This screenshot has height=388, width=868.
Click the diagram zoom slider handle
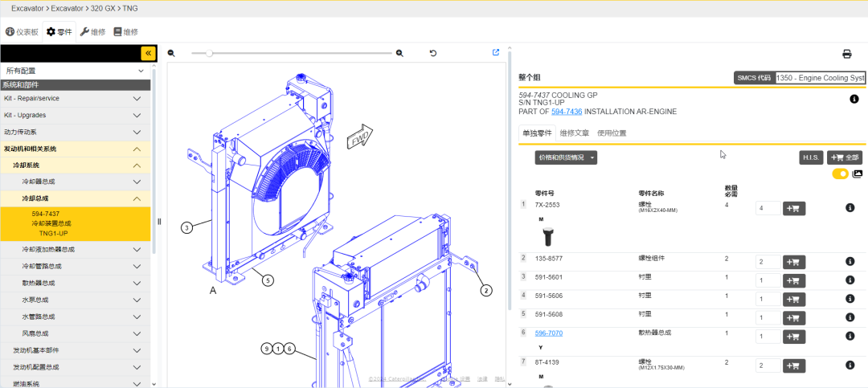coord(209,53)
